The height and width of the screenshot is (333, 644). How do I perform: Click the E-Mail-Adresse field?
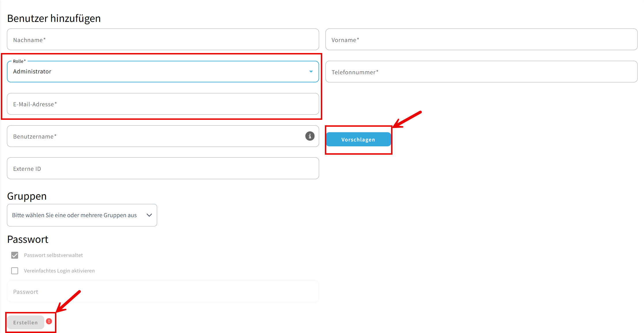tap(163, 104)
